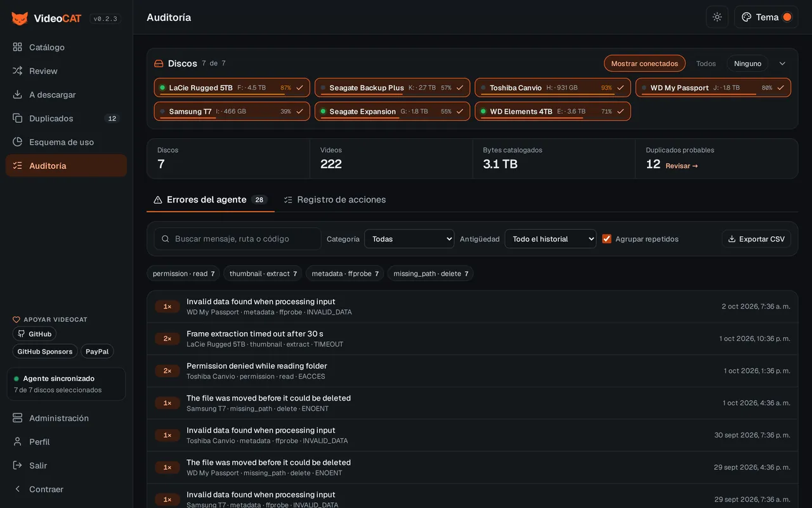
Task: Open the Antigüedad dropdown showing Todo el historial
Action: point(551,239)
